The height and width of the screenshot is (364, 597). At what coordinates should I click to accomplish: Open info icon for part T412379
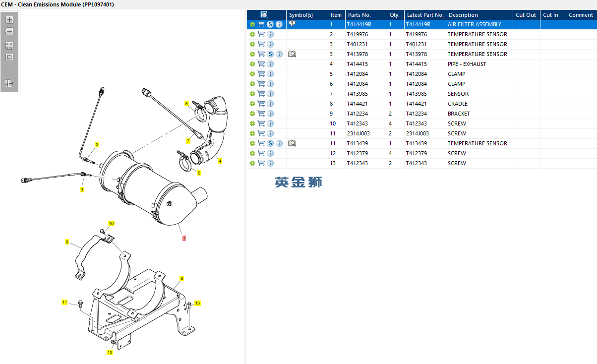270,153
